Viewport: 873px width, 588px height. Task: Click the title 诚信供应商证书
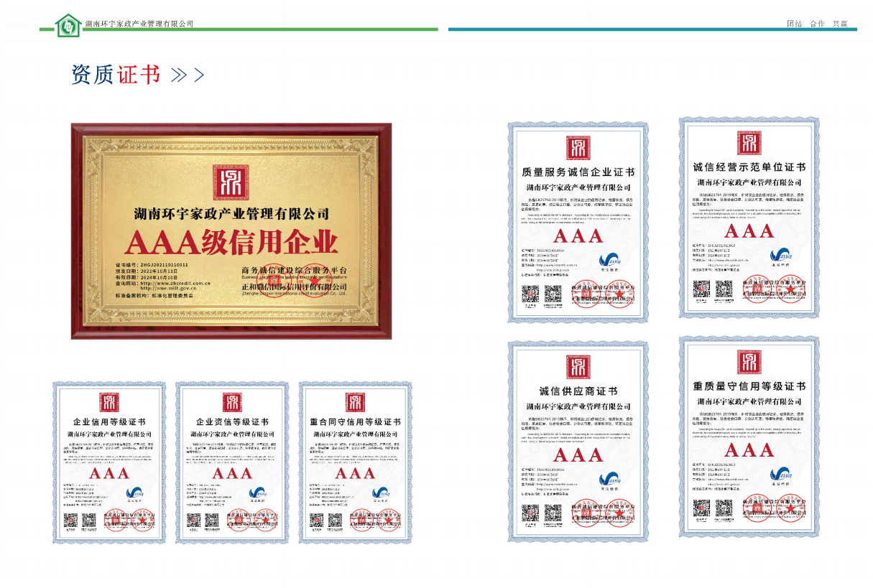[578, 392]
